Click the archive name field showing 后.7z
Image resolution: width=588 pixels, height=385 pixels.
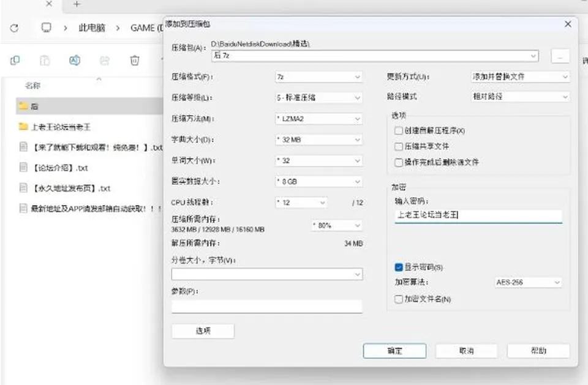click(x=375, y=56)
